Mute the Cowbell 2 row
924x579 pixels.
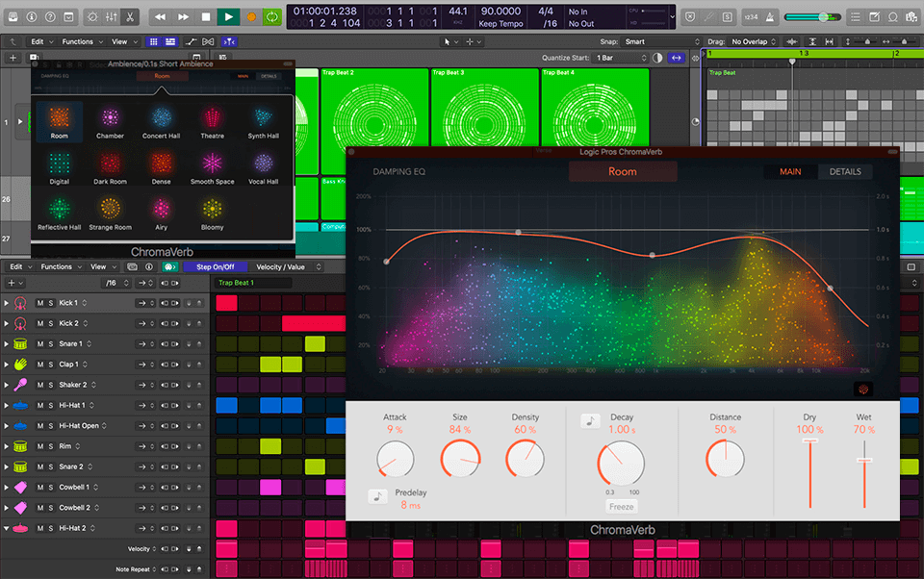[40, 508]
